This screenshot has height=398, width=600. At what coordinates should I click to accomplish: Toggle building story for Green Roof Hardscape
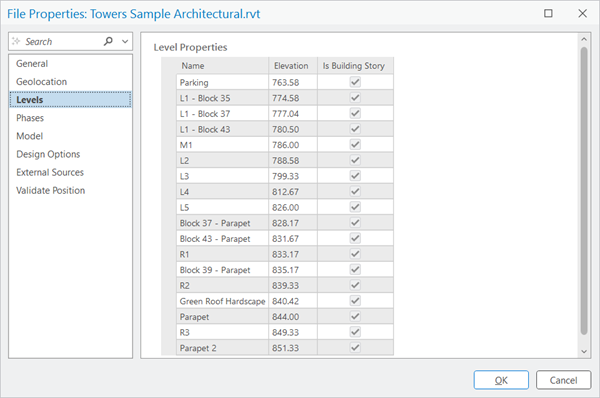click(x=355, y=301)
